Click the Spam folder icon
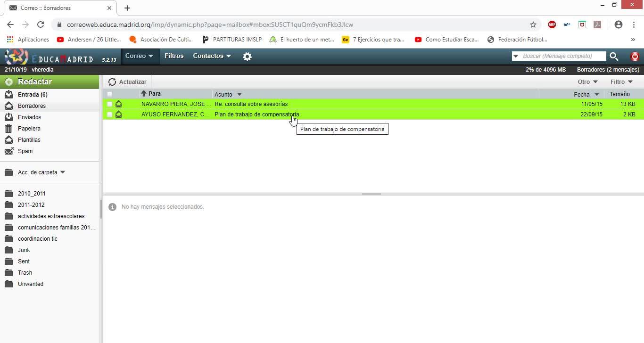Viewport: 644px width, 343px height. (9, 151)
